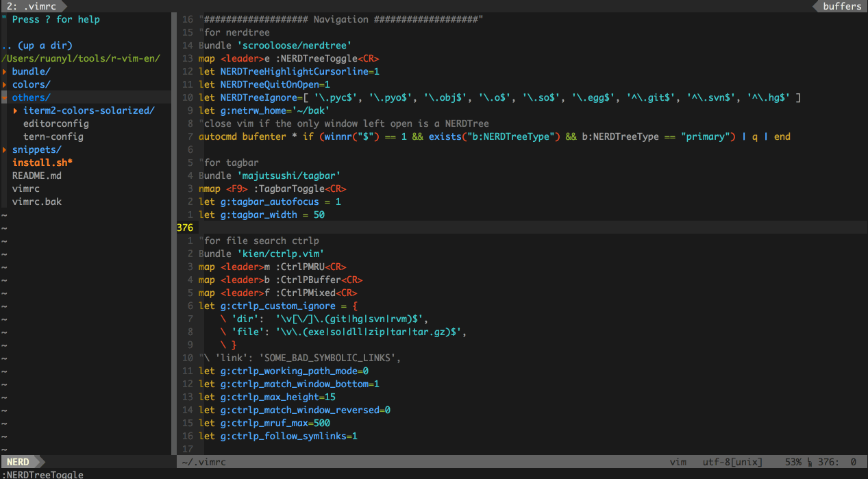Select the colors/ directory name

coord(32,84)
